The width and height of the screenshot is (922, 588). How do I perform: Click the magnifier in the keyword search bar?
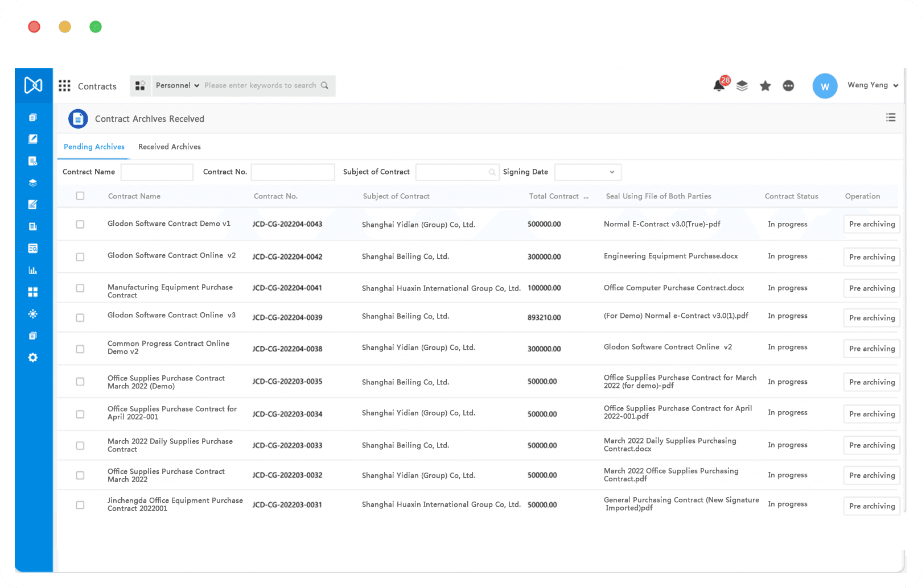(x=324, y=85)
